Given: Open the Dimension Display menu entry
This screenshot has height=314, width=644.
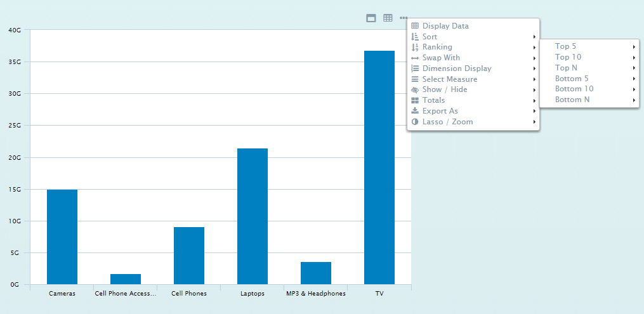Looking at the screenshot, I should tap(457, 69).
